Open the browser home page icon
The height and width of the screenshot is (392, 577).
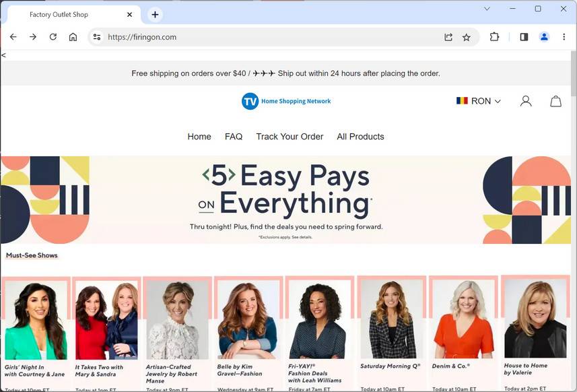[73, 37]
